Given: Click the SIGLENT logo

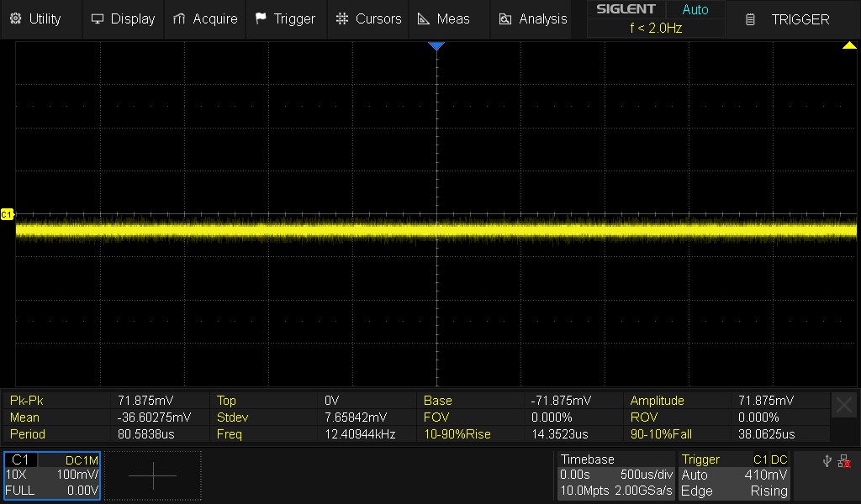Looking at the screenshot, I should [626, 9].
